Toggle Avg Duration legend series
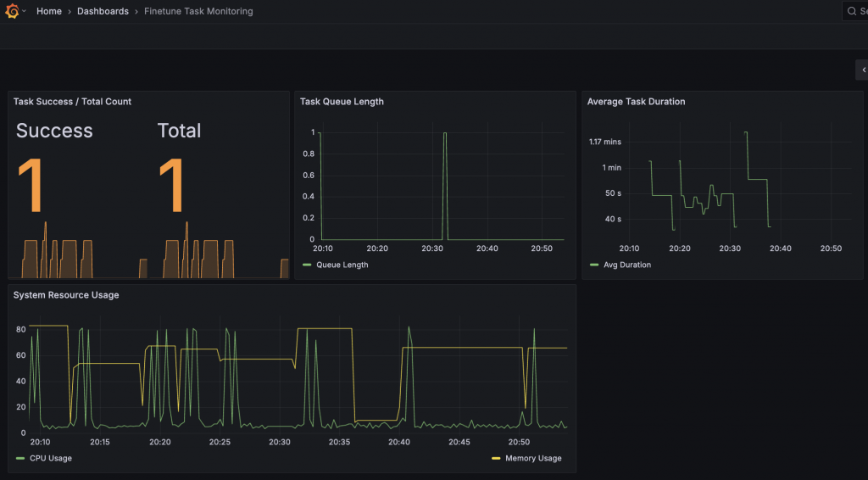868x480 pixels. [626, 265]
